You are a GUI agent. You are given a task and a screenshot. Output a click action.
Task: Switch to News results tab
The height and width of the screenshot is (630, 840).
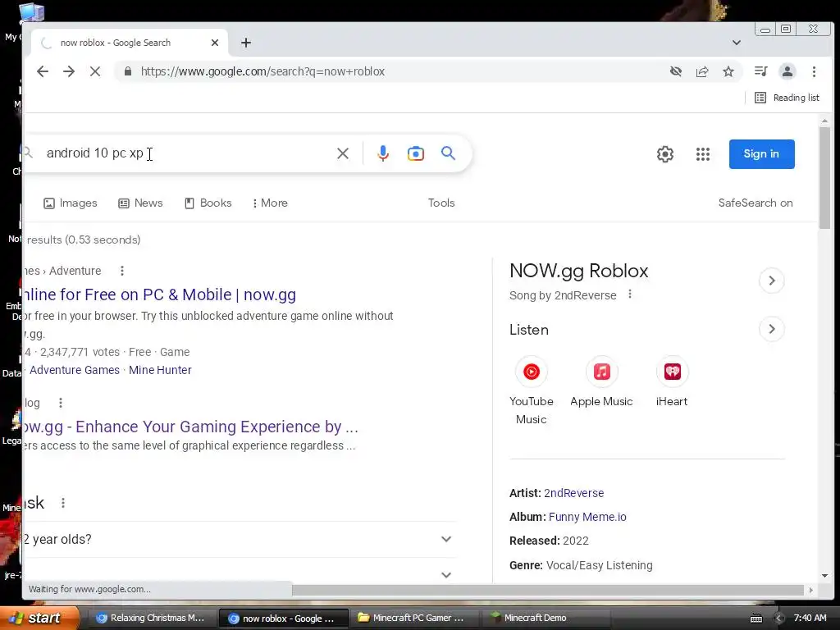(x=140, y=203)
